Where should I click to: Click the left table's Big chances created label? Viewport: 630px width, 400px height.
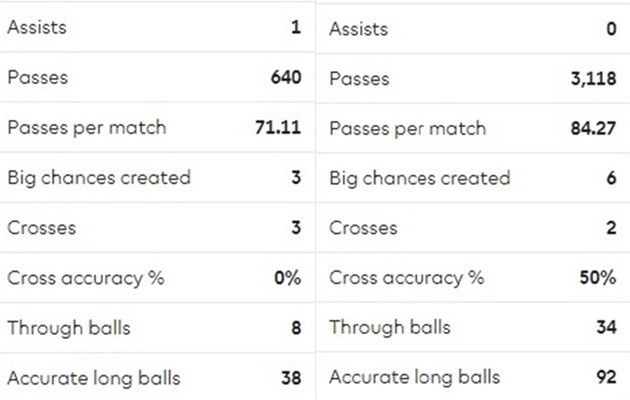(98, 178)
